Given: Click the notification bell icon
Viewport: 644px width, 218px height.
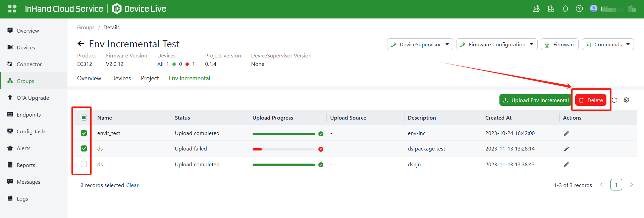Looking at the screenshot, I should 565,9.
